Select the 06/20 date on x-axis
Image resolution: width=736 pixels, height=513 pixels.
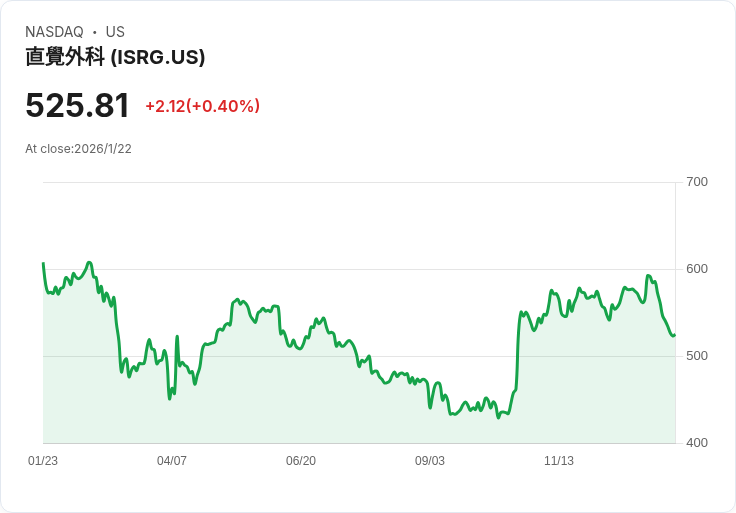[x=301, y=461]
